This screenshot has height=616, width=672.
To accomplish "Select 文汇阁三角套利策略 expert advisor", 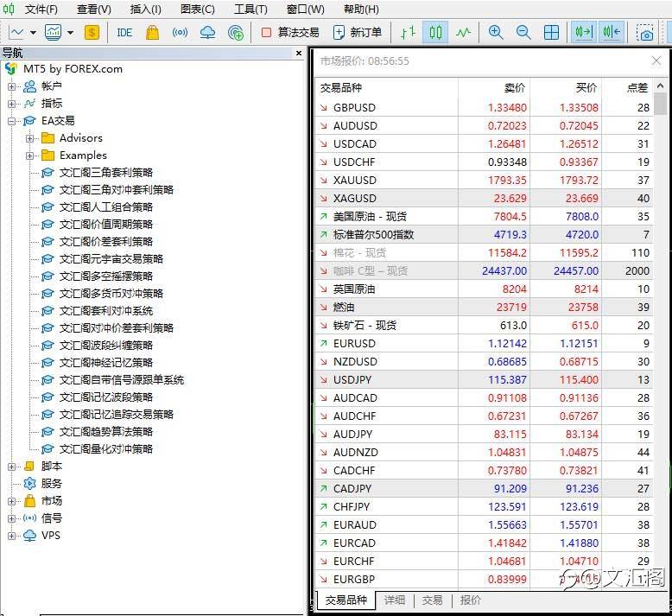I will 106,172.
